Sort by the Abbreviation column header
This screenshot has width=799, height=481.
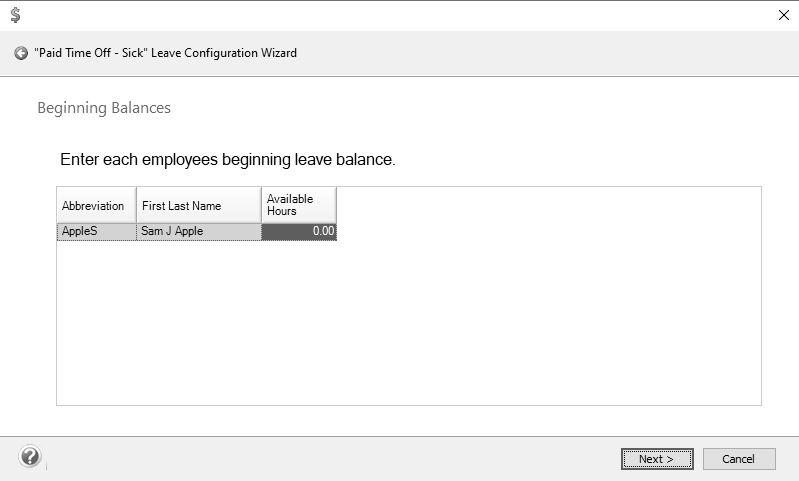(x=95, y=205)
